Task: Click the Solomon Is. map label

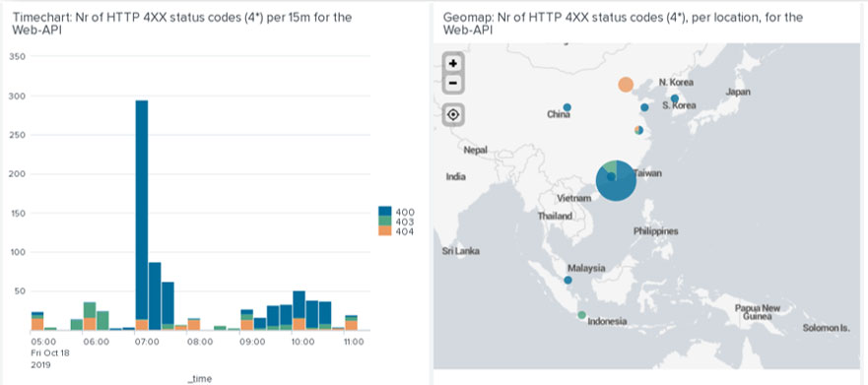Action: [826, 328]
